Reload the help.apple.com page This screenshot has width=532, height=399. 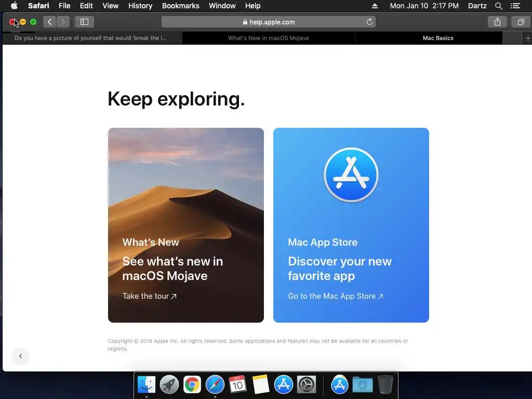[369, 22]
